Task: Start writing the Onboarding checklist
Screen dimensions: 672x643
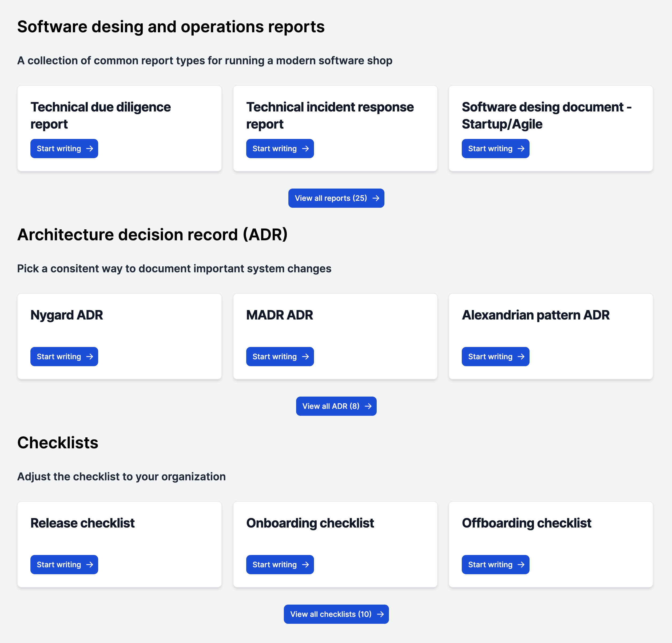Action: click(280, 565)
